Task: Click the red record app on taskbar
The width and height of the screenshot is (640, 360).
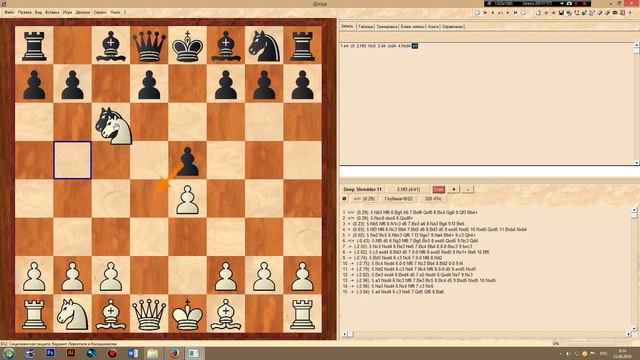Action: tap(112, 353)
